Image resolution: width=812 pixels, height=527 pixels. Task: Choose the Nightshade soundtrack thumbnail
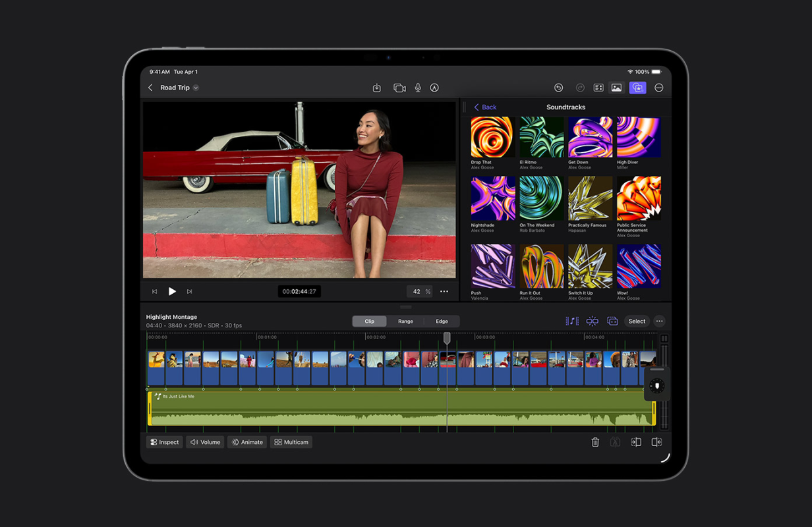point(493,198)
